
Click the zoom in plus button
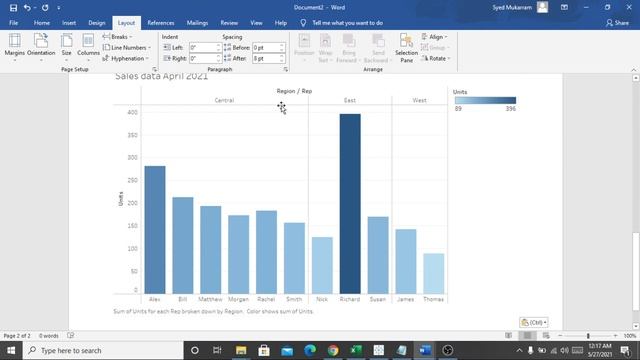coord(615,336)
